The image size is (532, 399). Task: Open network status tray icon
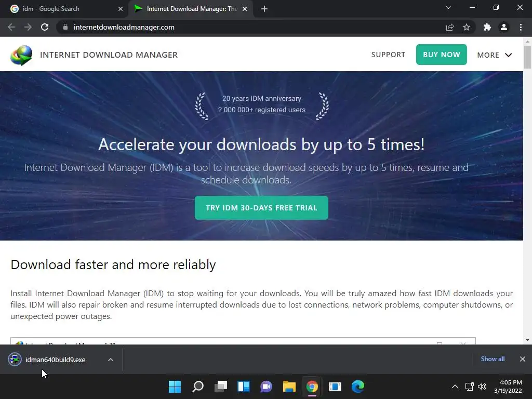coord(470,387)
